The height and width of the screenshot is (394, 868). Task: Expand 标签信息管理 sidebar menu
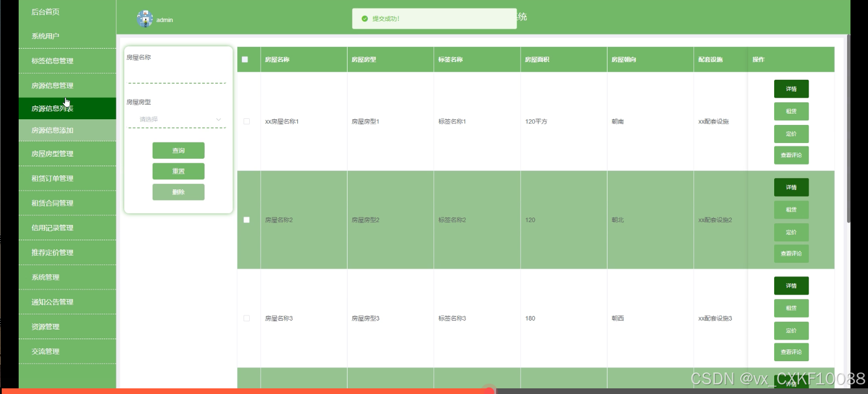click(67, 61)
